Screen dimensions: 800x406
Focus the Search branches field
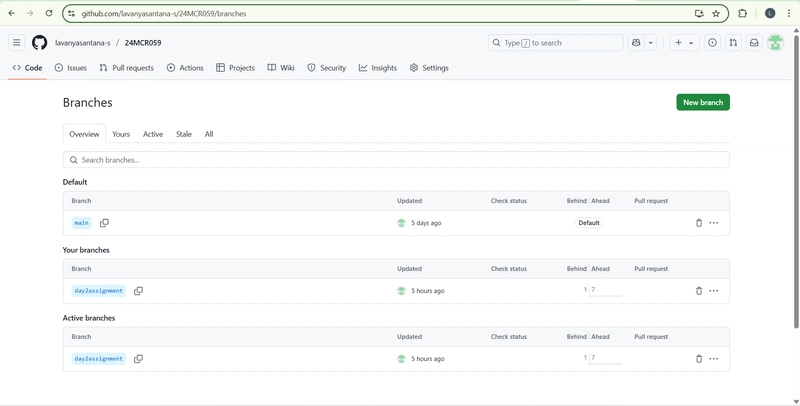(x=396, y=160)
